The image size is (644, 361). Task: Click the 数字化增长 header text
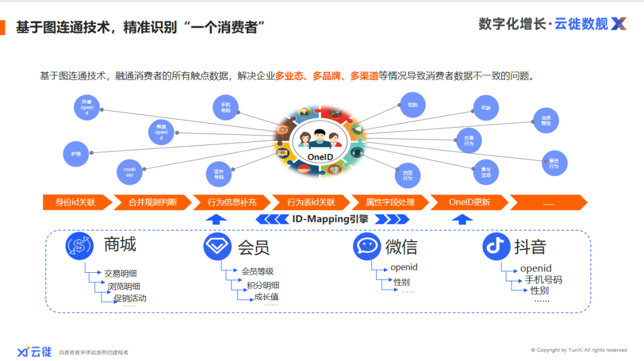tap(512, 24)
